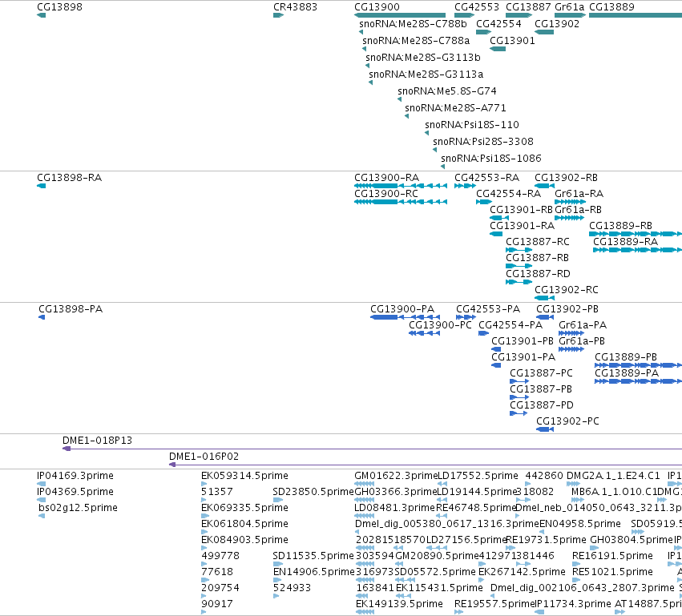
Task: Click transcript CG13887-RD label
Action: pyautogui.click(x=538, y=274)
